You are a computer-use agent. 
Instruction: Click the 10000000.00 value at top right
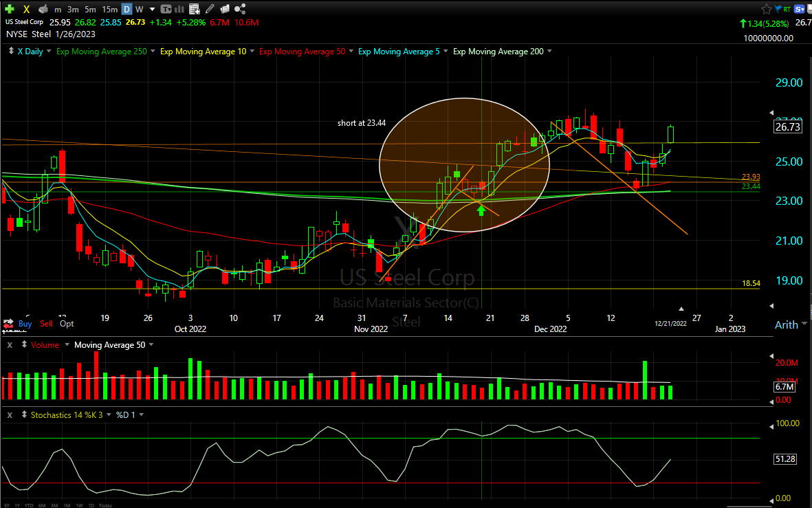click(x=768, y=38)
